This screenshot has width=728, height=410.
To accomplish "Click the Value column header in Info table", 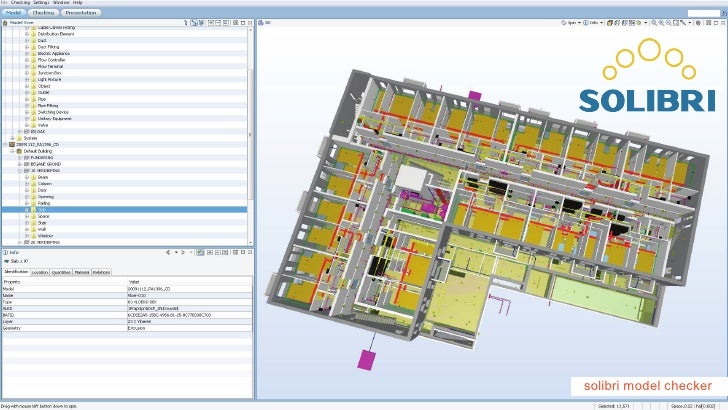I will [189, 282].
